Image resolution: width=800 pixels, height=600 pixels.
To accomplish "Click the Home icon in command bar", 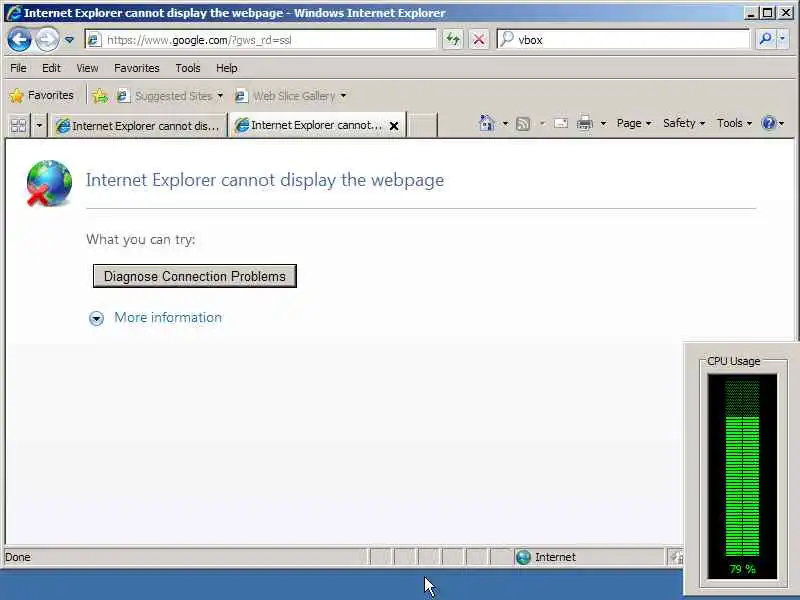I will (x=486, y=123).
